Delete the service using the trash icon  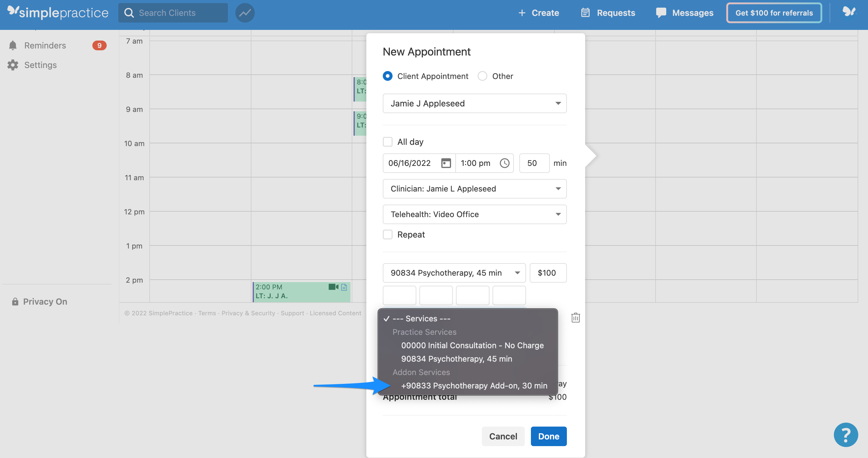[575, 317]
